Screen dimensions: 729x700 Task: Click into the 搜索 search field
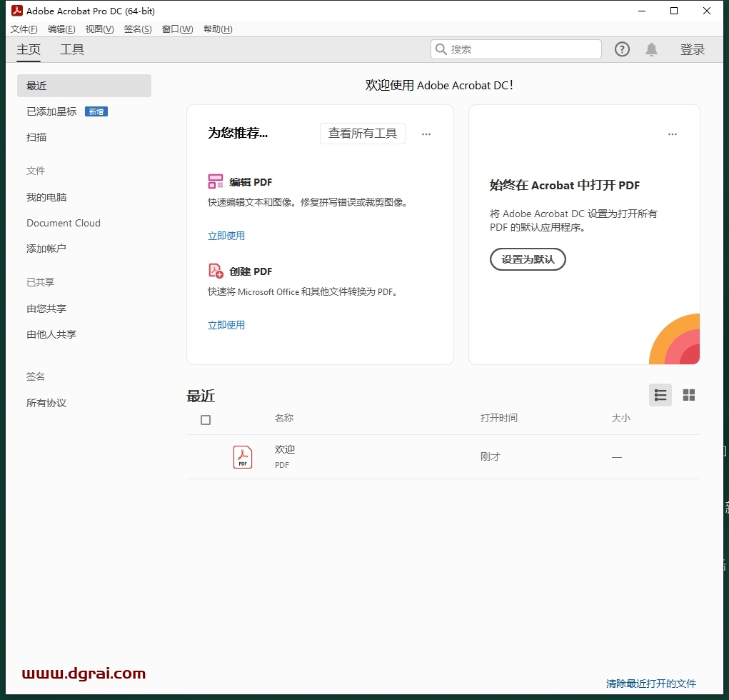516,49
